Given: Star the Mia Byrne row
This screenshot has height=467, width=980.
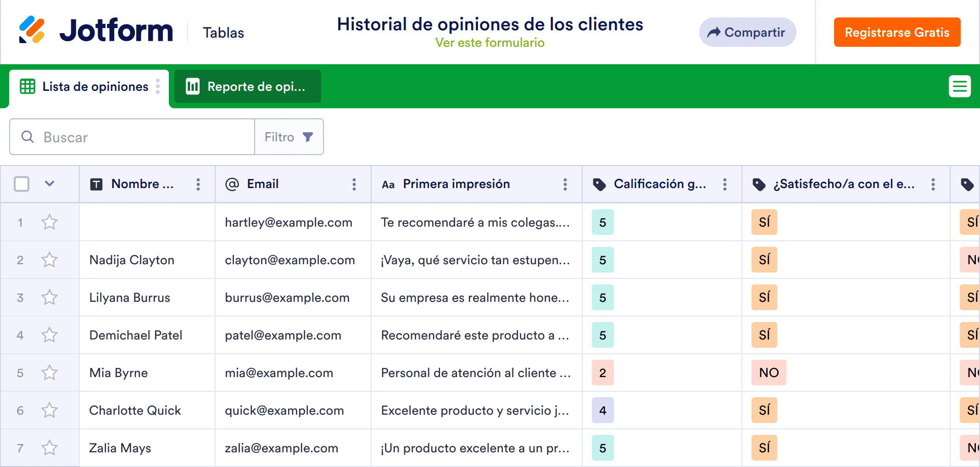Looking at the screenshot, I should (x=49, y=372).
